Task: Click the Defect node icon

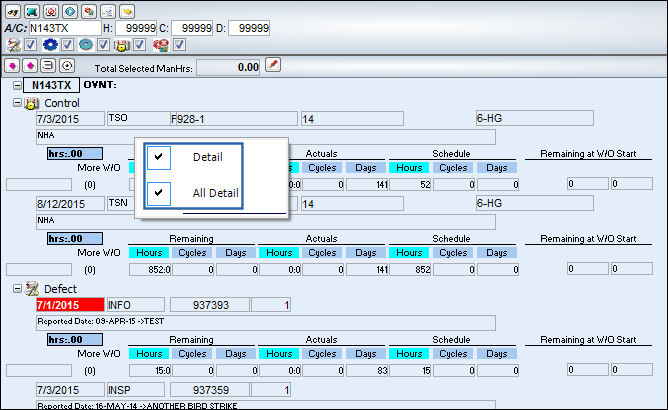Action: tap(31, 289)
